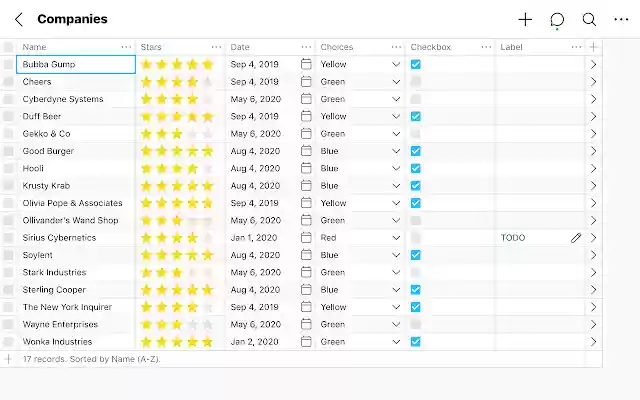Set Cheers rating to five stars
This screenshot has height=400, width=640.
(x=208, y=82)
